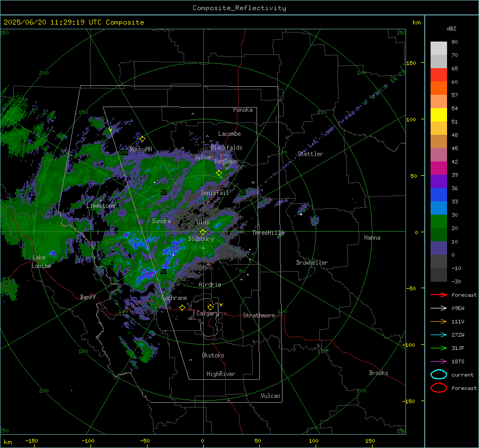Select the yellow swatch in dBZ legend
The height and width of the screenshot is (448, 479).
[439, 115]
